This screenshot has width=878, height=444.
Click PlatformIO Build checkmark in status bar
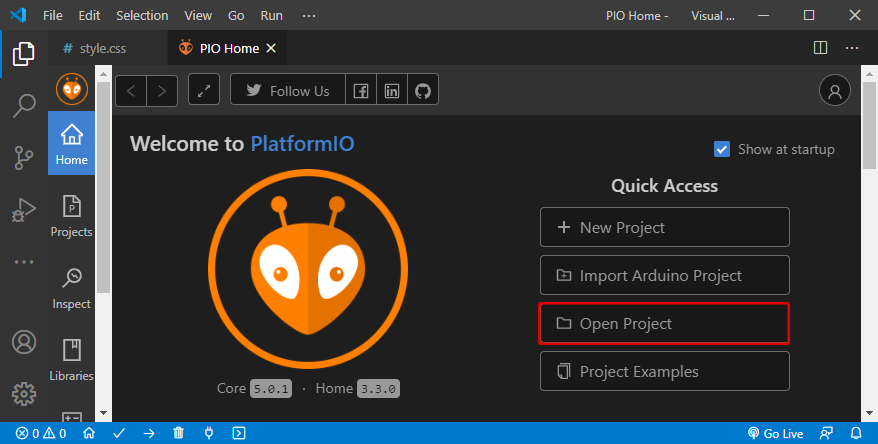(119, 433)
